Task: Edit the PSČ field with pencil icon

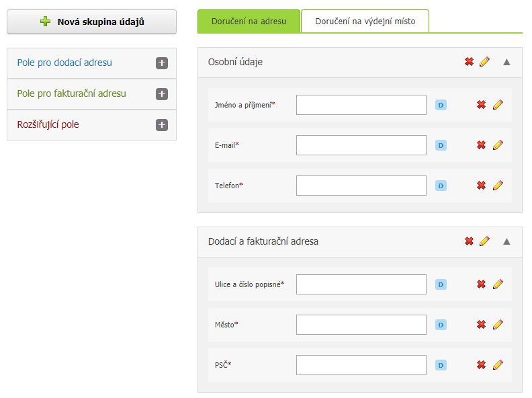Action: [x=498, y=365]
